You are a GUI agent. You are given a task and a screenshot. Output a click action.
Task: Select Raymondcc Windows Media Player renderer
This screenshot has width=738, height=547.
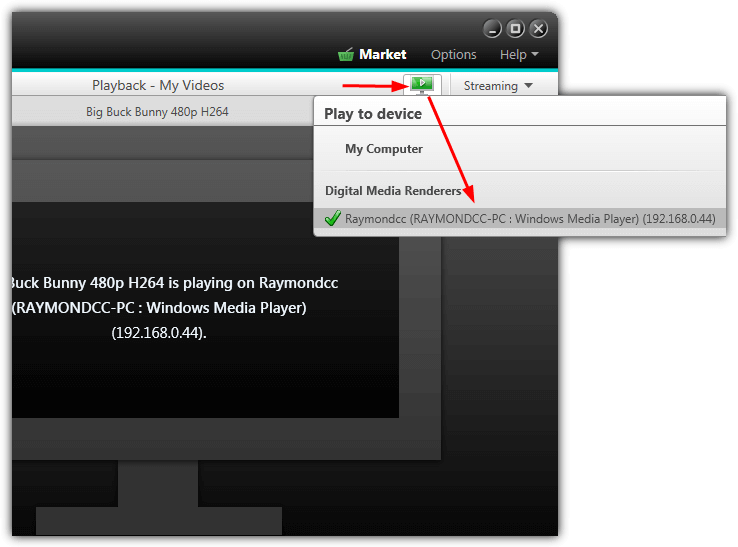pyautogui.click(x=520, y=218)
